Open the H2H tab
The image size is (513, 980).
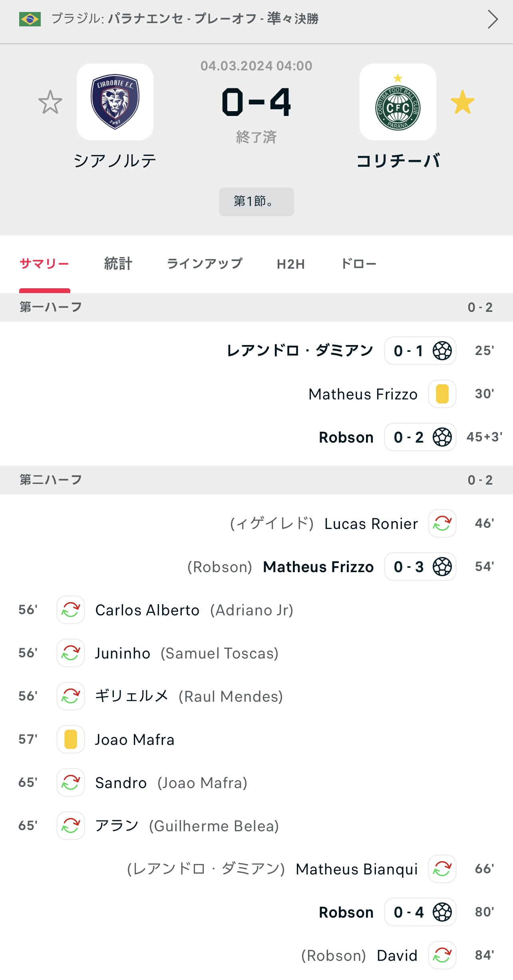pyautogui.click(x=291, y=264)
